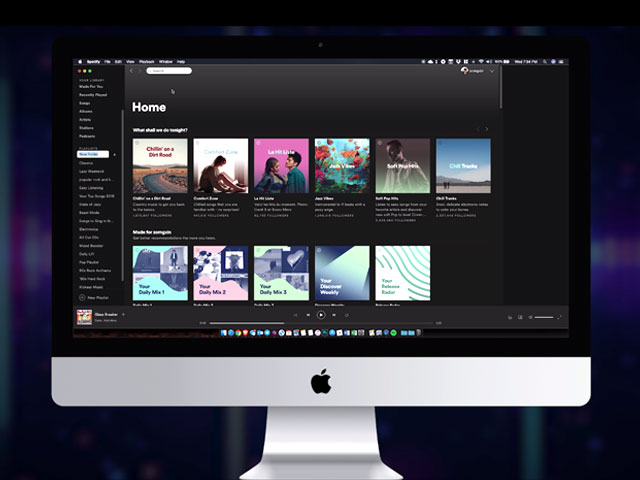640x480 pixels.
Task: Open Spotlight search in the menu bar
Action: tap(545, 62)
